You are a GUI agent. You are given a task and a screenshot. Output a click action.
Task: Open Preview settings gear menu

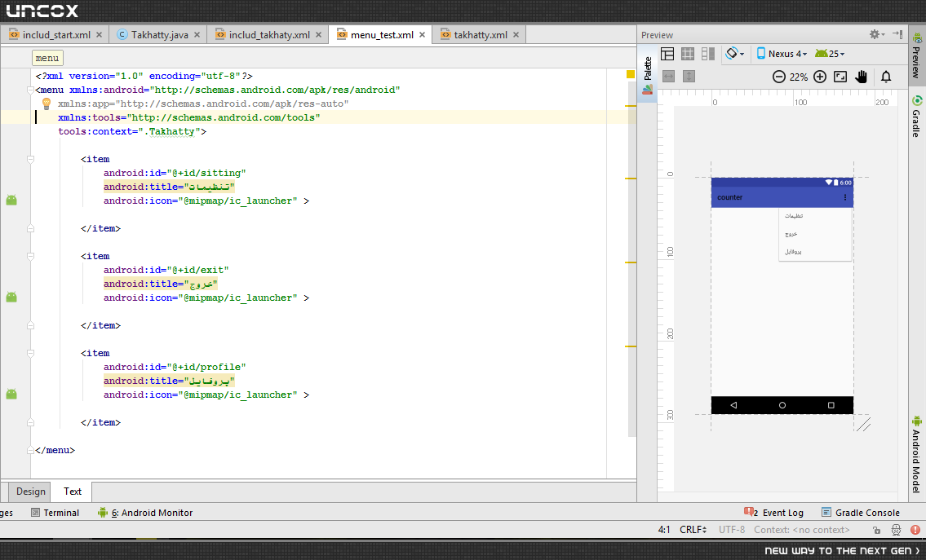click(x=876, y=34)
